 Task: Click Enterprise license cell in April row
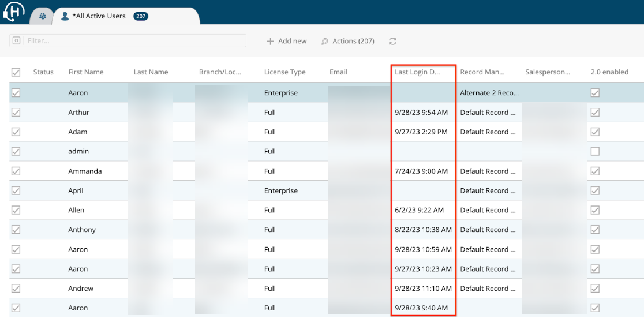pos(281,190)
